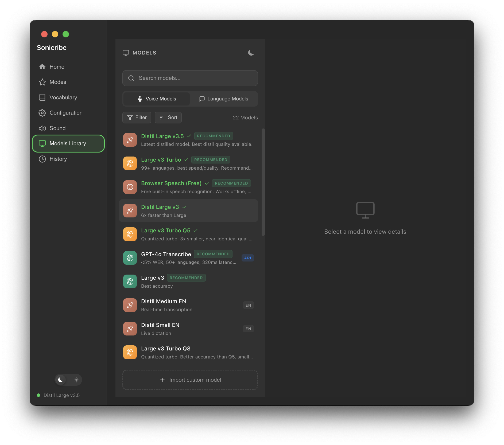Click the EN badge on Distil Medium EN

(248, 305)
